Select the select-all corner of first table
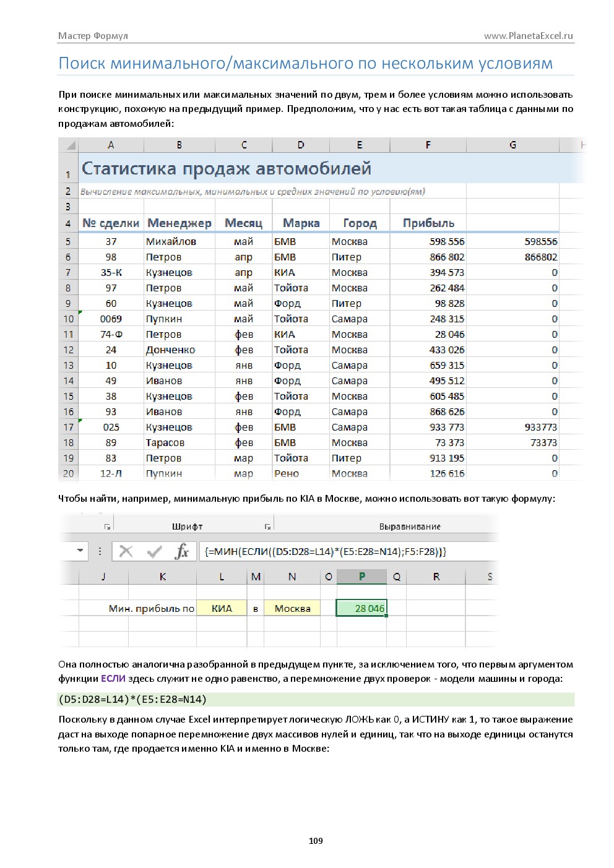 [69, 145]
